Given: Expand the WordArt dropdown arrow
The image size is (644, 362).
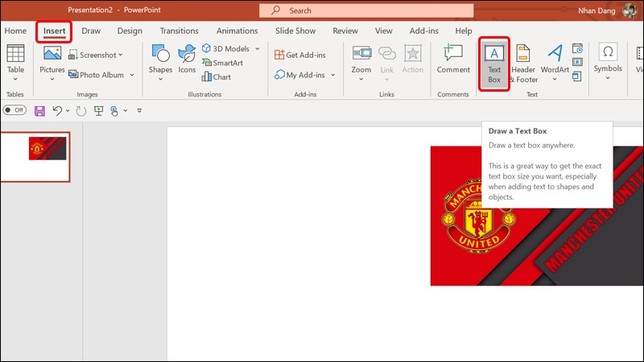Looking at the screenshot, I should click(555, 79).
